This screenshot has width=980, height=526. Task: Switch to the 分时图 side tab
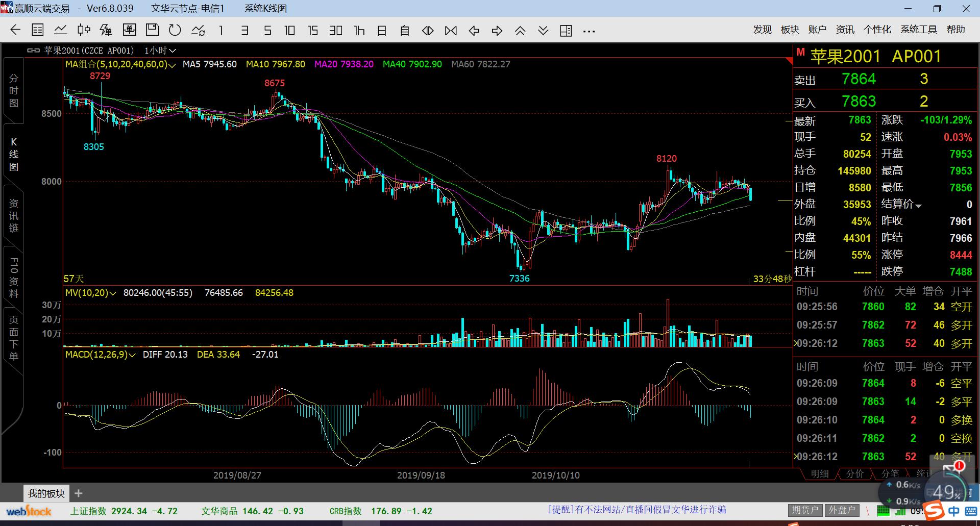tap(14, 91)
